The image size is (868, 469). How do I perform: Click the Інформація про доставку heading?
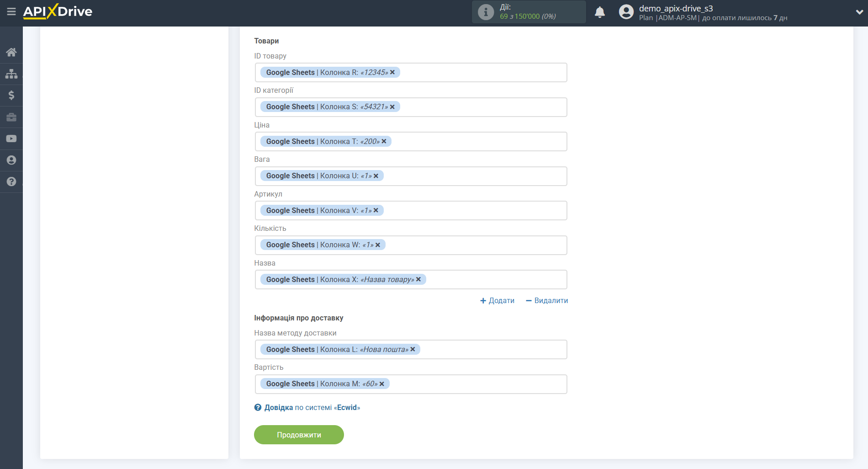click(299, 318)
